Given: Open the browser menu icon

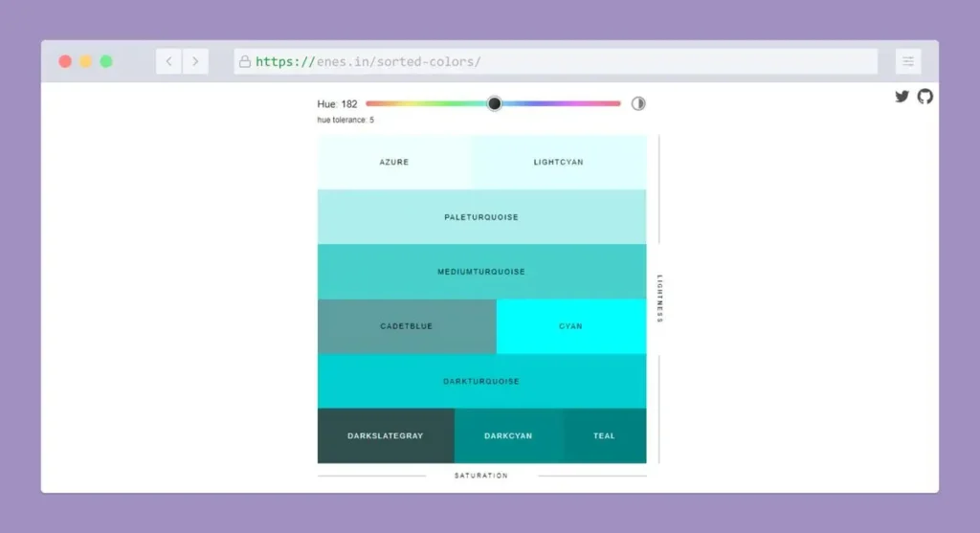Looking at the screenshot, I should [907, 61].
